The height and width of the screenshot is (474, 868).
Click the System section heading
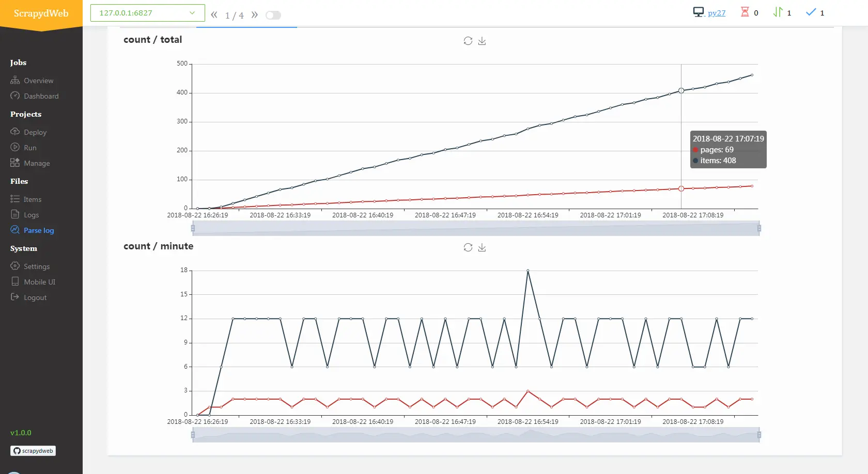pos(24,248)
